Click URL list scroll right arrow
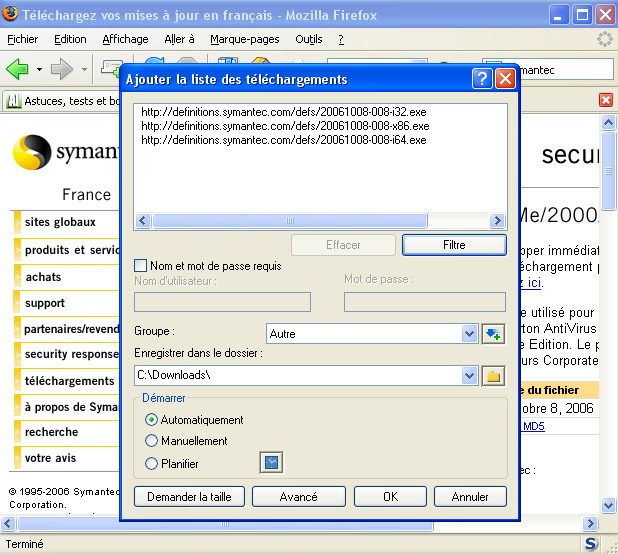 click(x=497, y=221)
